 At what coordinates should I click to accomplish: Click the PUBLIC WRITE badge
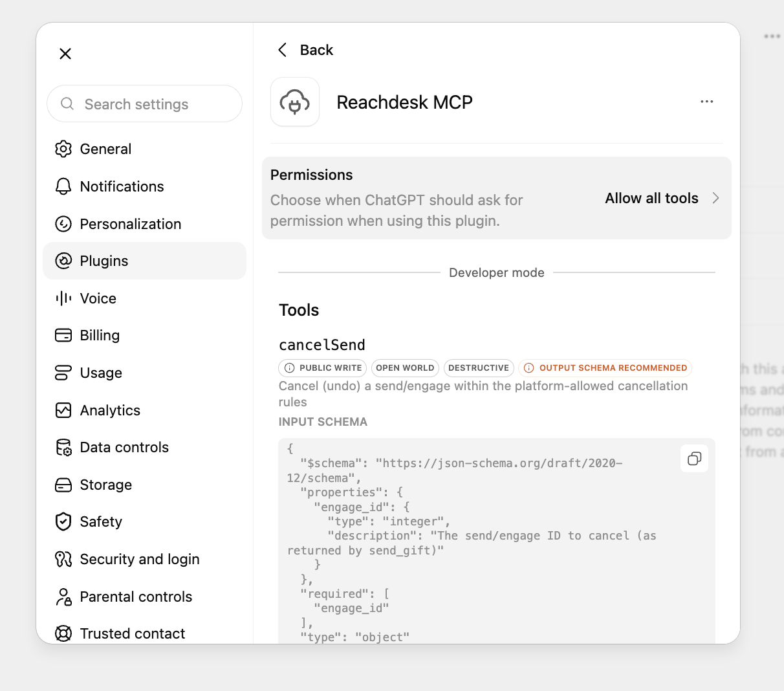(323, 368)
